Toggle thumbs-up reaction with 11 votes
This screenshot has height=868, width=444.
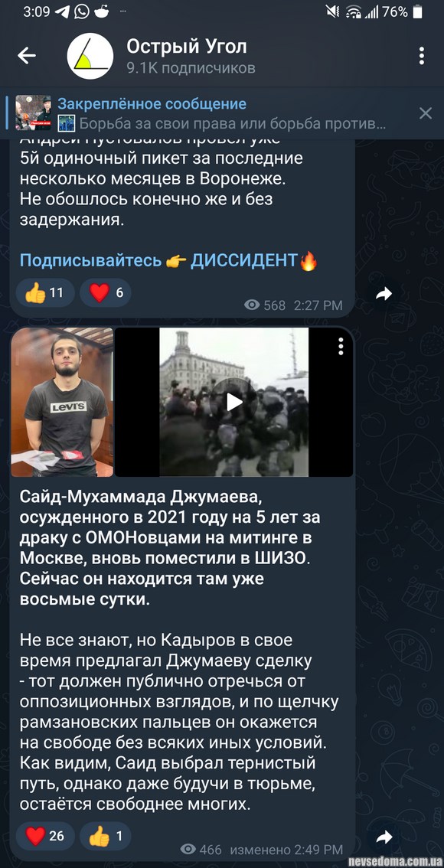45,293
